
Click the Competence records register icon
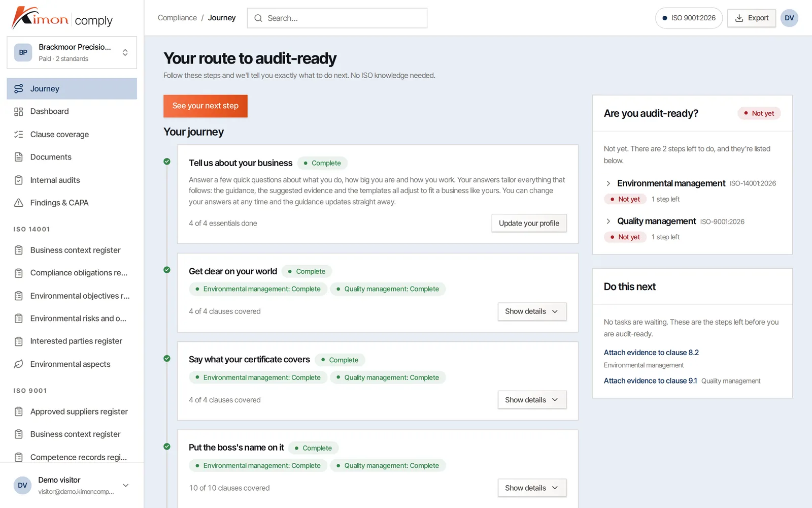[x=19, y=457]
